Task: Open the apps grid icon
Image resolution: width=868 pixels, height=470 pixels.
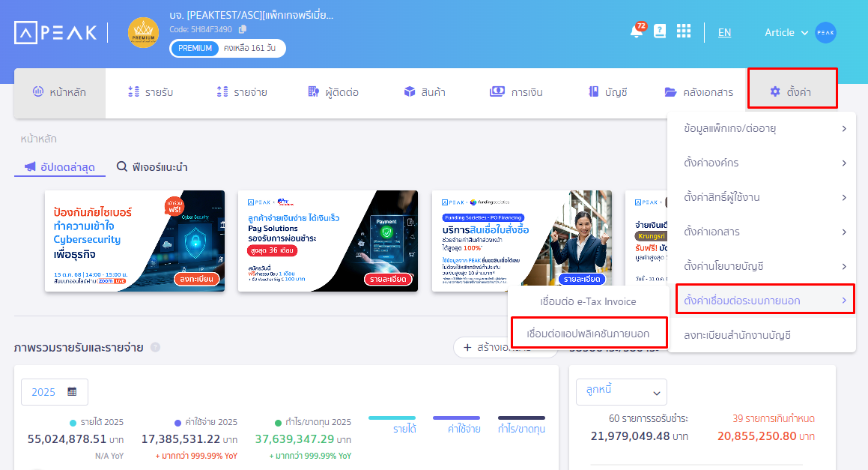Action: click(x=683, y=31)
